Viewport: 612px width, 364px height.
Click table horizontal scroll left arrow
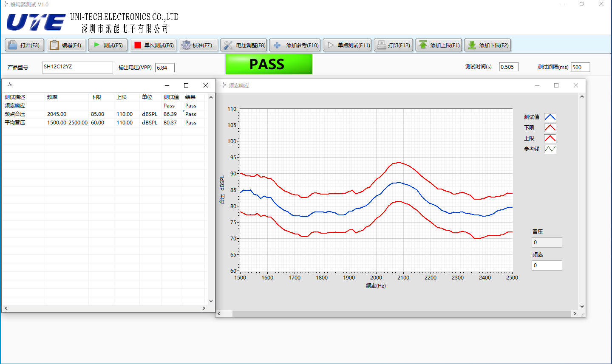point(6,308)
